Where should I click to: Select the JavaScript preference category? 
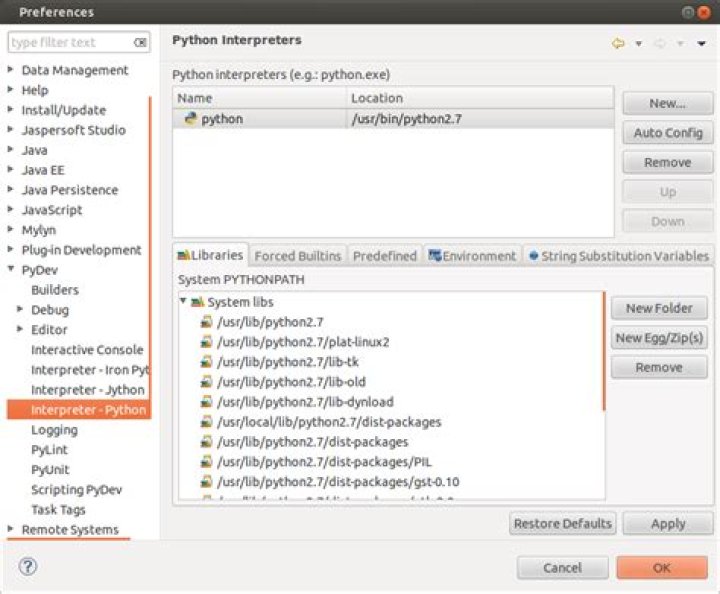point(52,210)
